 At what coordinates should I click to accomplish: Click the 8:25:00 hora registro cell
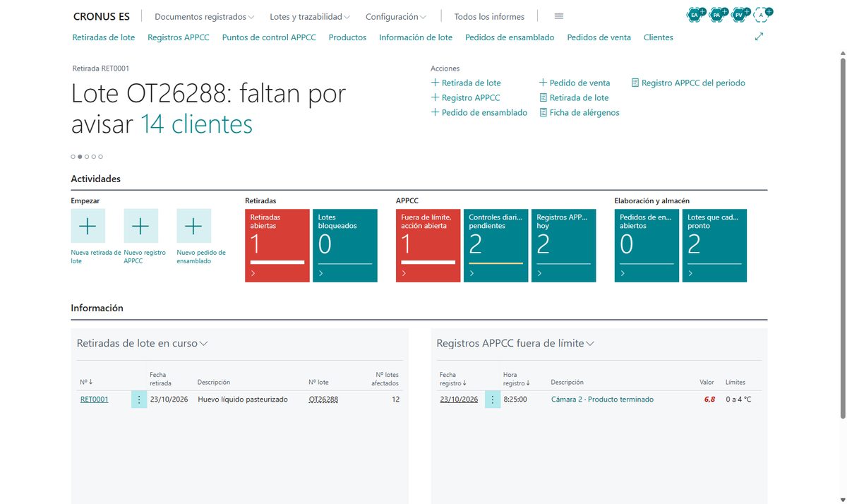[515, 400]
